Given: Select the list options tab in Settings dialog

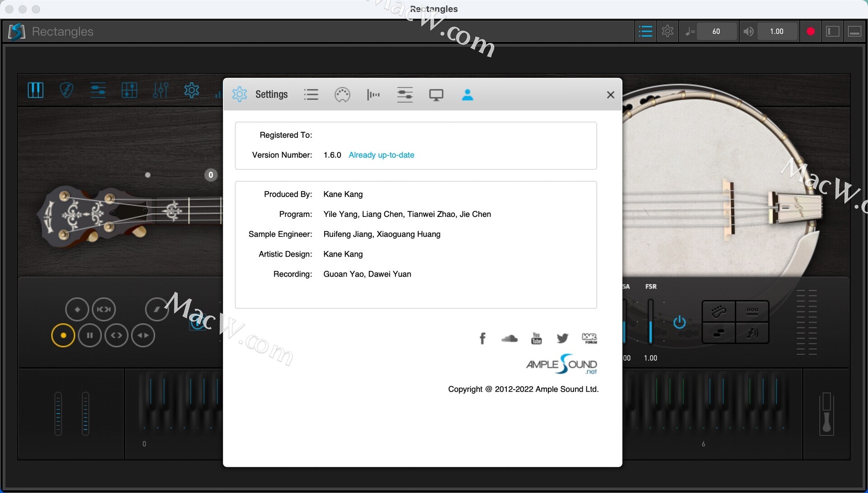Looking at the screenshot, I should click(x=311, y=94).
